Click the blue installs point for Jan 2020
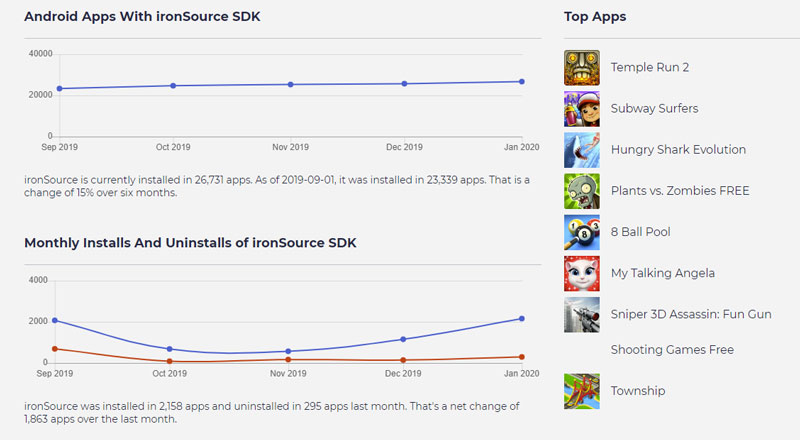800x440 pixels. click(x=522, y=319)
